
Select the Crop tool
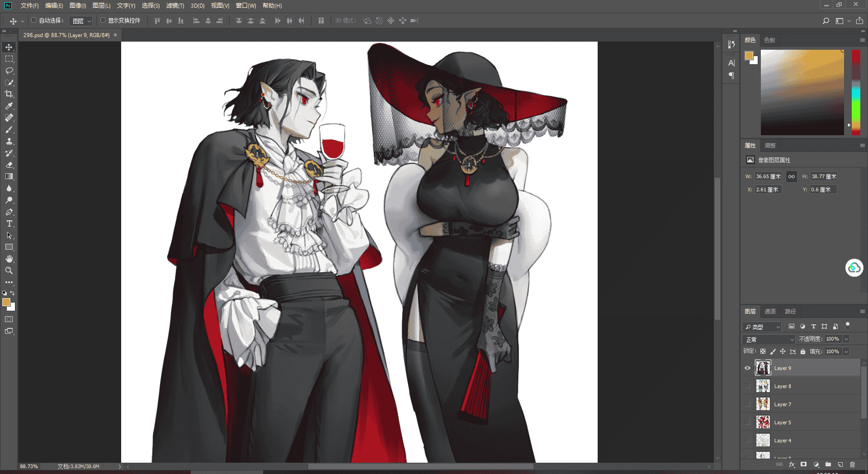(9, 94)
